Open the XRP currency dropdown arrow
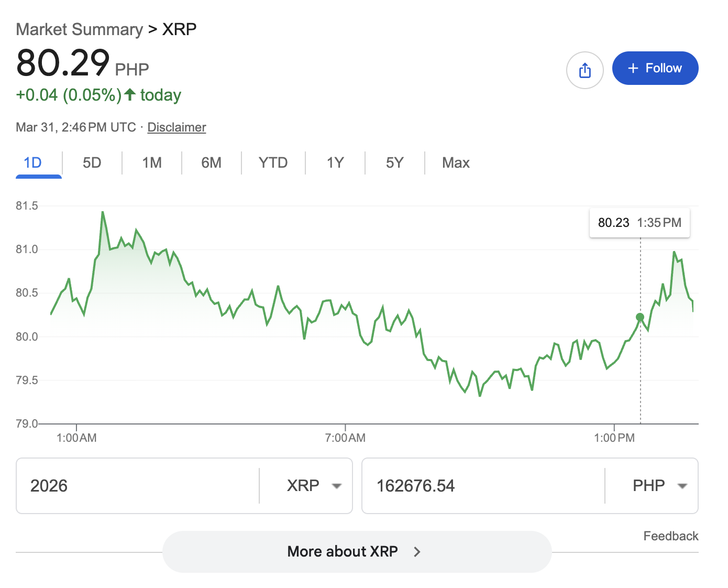Screen dimensions: 728x588 (x=337, y=486)
